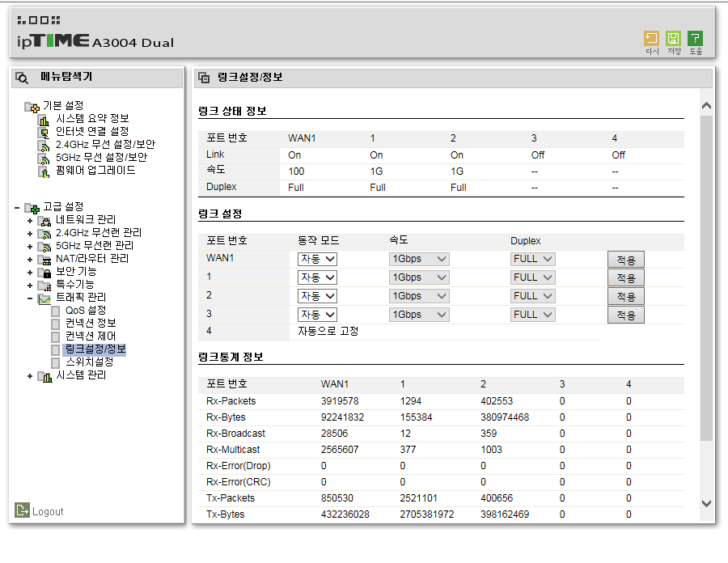This screenshot has height=563, width=728.
Task: Collapse the 트래픽 관리 tree node
Action: tap(30, 298)
